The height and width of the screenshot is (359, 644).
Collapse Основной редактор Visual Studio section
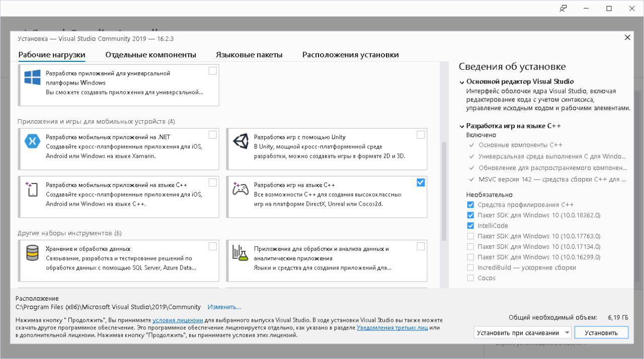click(462, 82)
